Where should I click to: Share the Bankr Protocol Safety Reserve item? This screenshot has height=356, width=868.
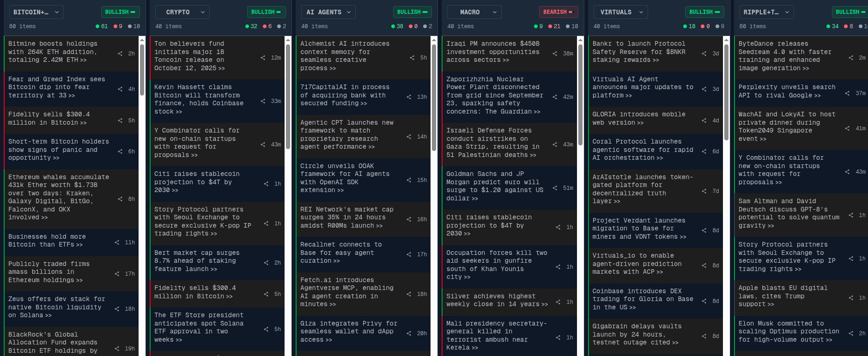click(x=704, y=54)
